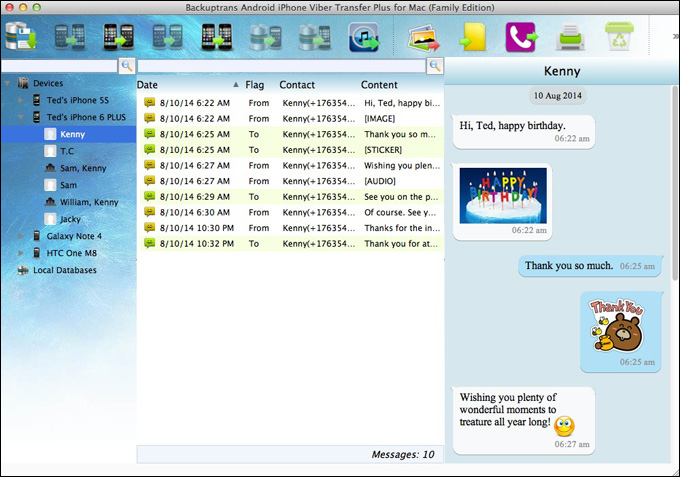The image size is (680, 477).
Task: Select the 'Thank you so m...' message row
Action: tap(291, 134)
